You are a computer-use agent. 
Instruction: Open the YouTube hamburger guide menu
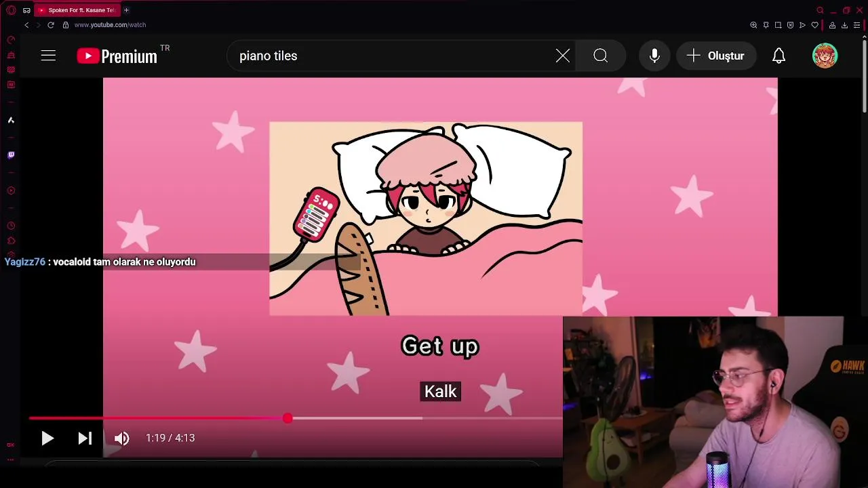[x=48, y=56]
